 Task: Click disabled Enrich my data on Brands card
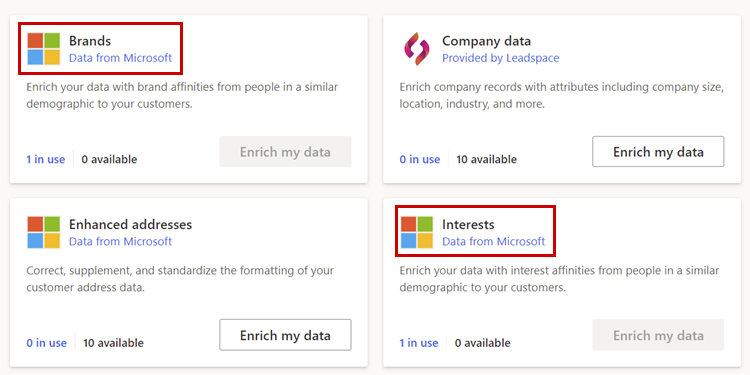285,152
